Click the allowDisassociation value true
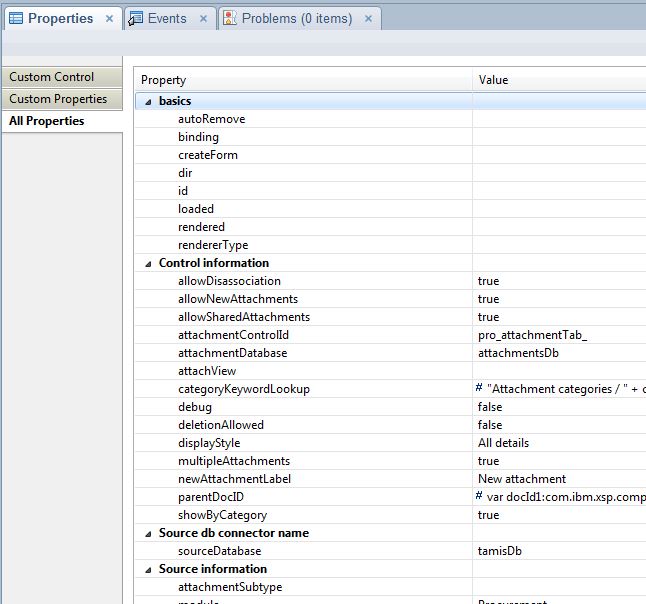This screenshot has width=646, height=604. tap(488, 281)
